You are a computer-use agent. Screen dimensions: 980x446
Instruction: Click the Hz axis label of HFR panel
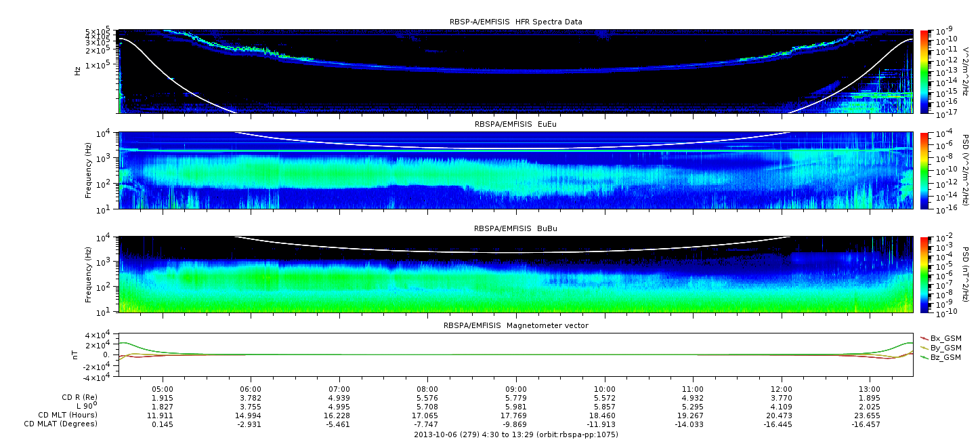coord(77,70)
